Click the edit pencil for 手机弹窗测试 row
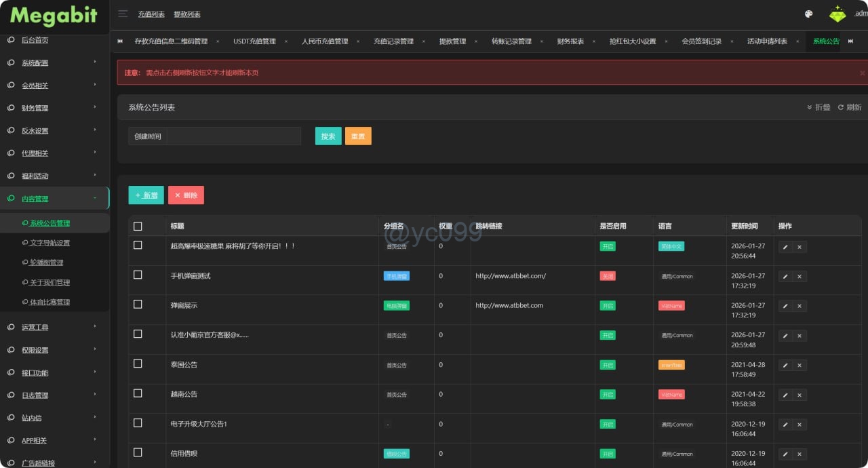Viewport: 868px width, 468px height. 785,276
